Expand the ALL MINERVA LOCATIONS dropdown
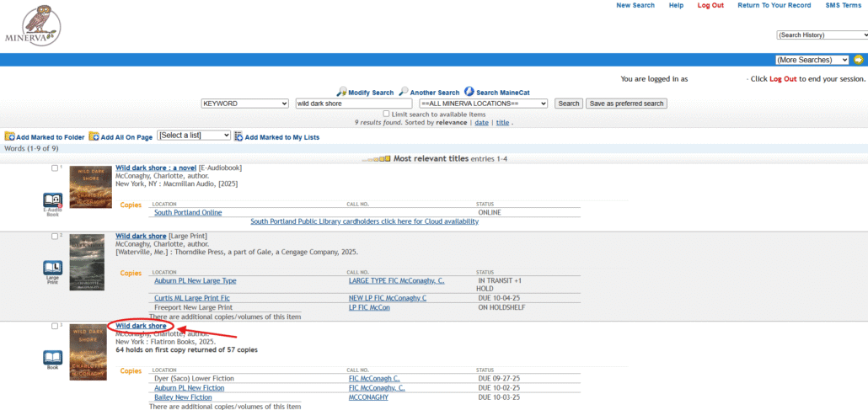 coord(483,104)
